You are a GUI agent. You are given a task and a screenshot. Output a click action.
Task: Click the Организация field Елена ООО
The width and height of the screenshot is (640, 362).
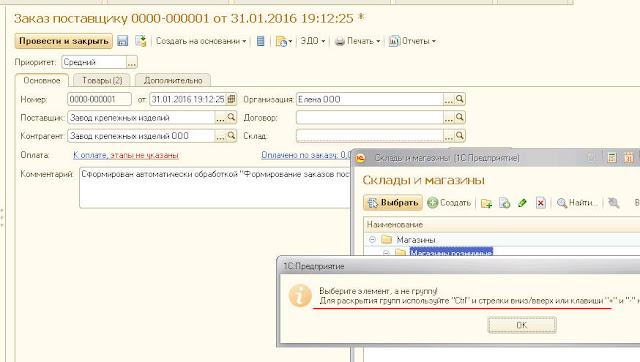tap(370, 99)
